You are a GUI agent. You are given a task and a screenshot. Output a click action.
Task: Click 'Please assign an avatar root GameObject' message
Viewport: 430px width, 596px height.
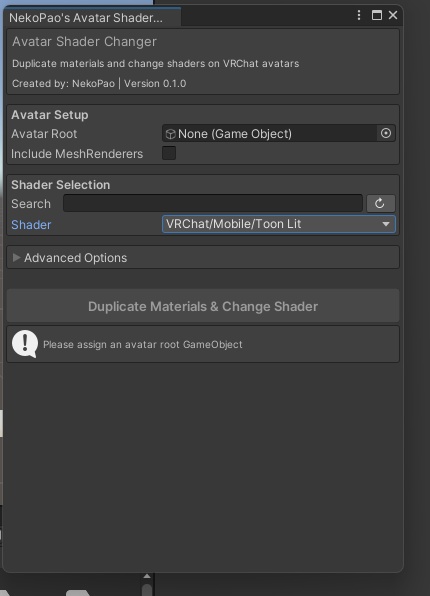tap(143, 344)
